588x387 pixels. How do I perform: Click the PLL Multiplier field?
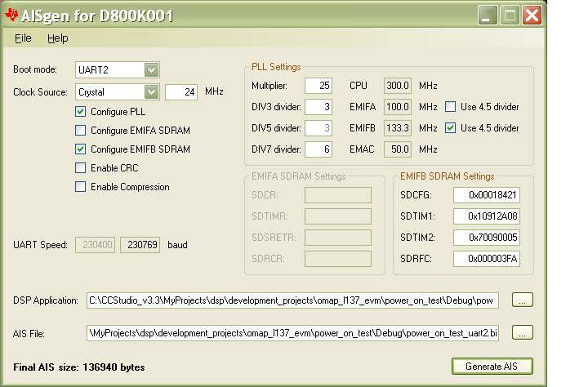(x=318, y=86)
